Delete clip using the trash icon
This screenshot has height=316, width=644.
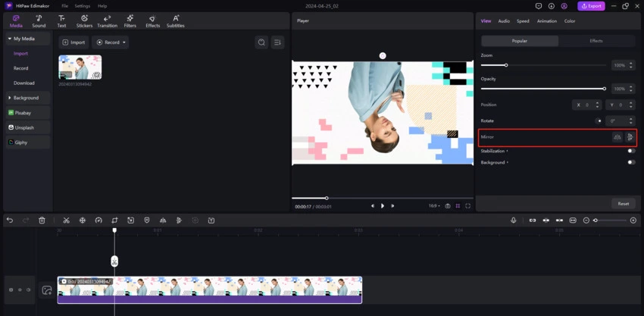tap(42, 221)
